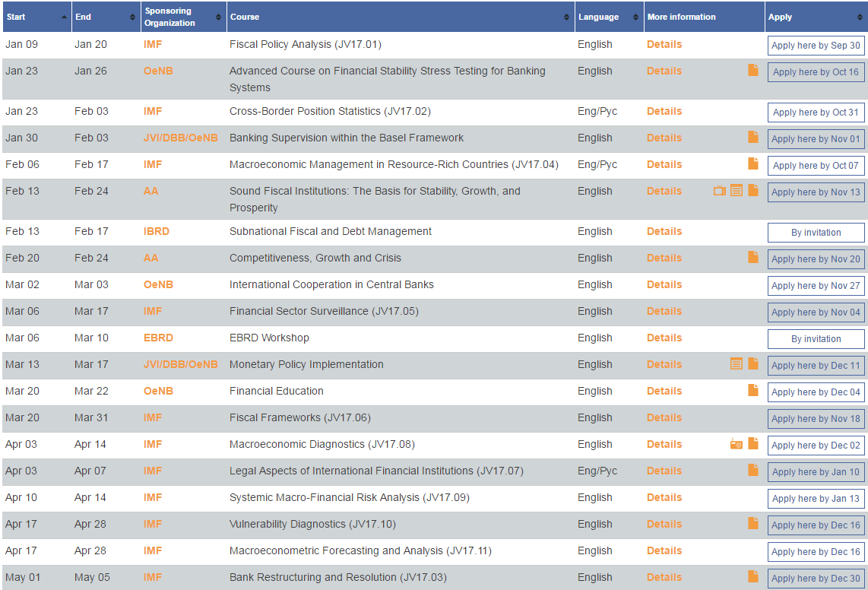Click Apply here by Sep 30 button
This screenshot has height=590, width=868.
816,46
